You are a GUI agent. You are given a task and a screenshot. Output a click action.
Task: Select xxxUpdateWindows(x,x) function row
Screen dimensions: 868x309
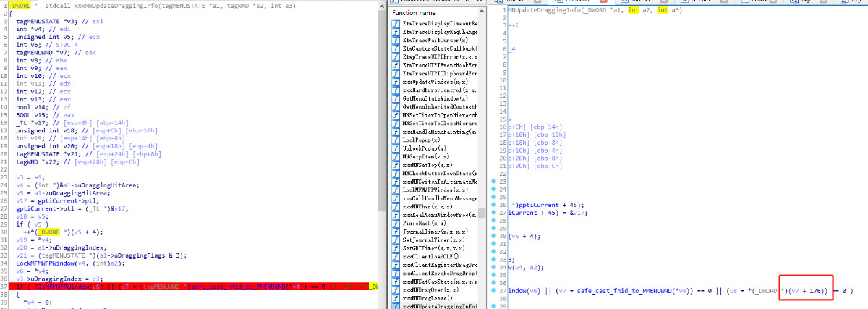(435, 82)
